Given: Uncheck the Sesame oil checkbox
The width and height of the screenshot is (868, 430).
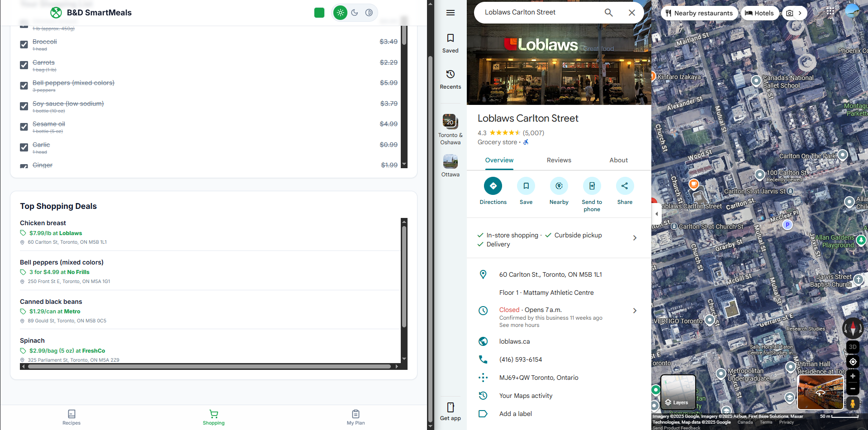Looking at the screenshot, I should pos(24,127).
